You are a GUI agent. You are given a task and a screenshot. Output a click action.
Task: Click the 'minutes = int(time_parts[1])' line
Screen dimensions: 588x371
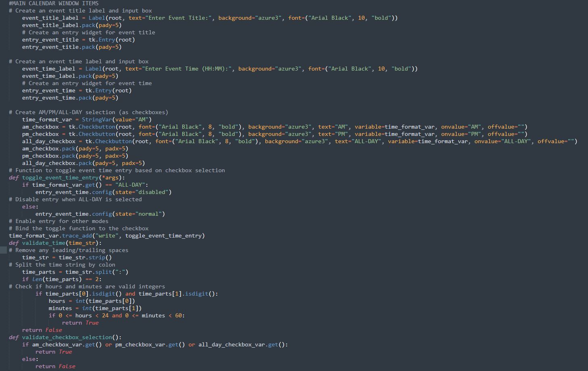[x=95, y=308]
